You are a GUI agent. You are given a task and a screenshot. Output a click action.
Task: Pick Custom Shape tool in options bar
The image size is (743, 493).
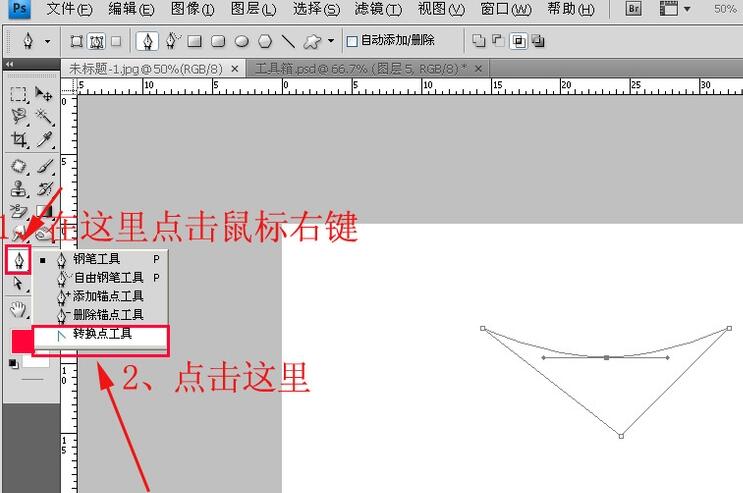312,42
